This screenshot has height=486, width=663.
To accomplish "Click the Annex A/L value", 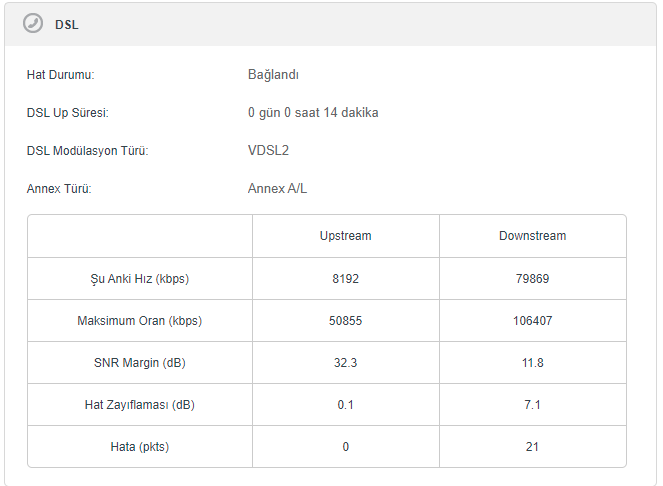I will point(277,188).
